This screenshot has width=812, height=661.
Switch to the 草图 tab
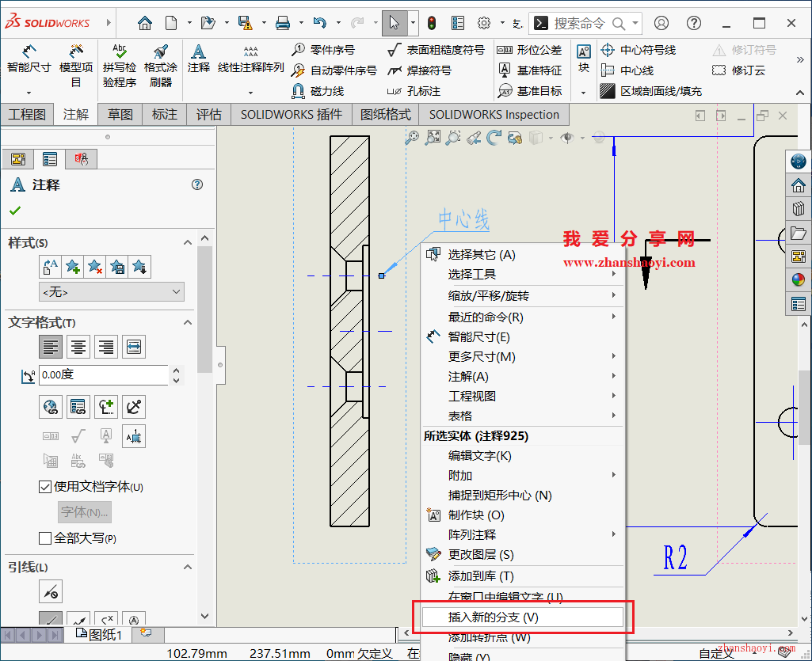click(x=120, y=115)
